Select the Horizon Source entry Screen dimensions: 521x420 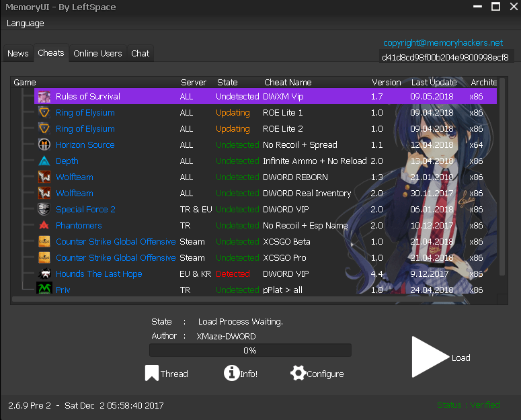tap(266, 144)
